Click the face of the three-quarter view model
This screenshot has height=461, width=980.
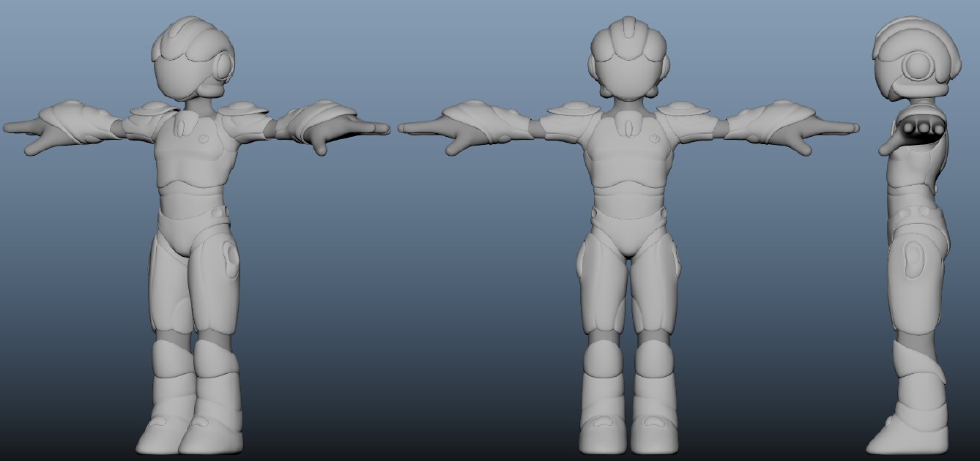179,82
